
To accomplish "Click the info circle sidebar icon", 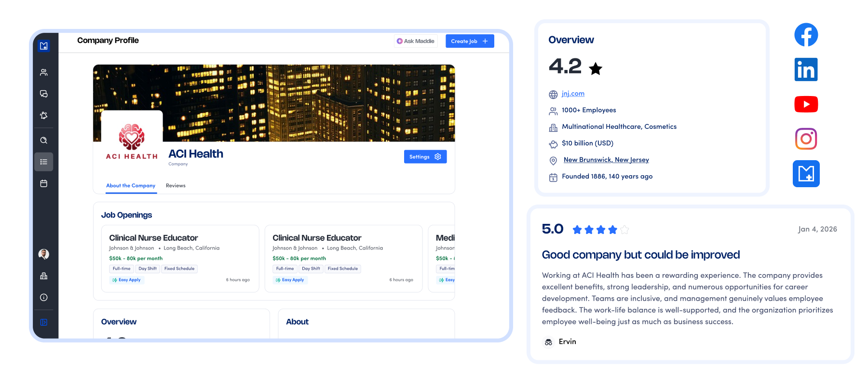I will pyautogui.click(x=44, y=298).
